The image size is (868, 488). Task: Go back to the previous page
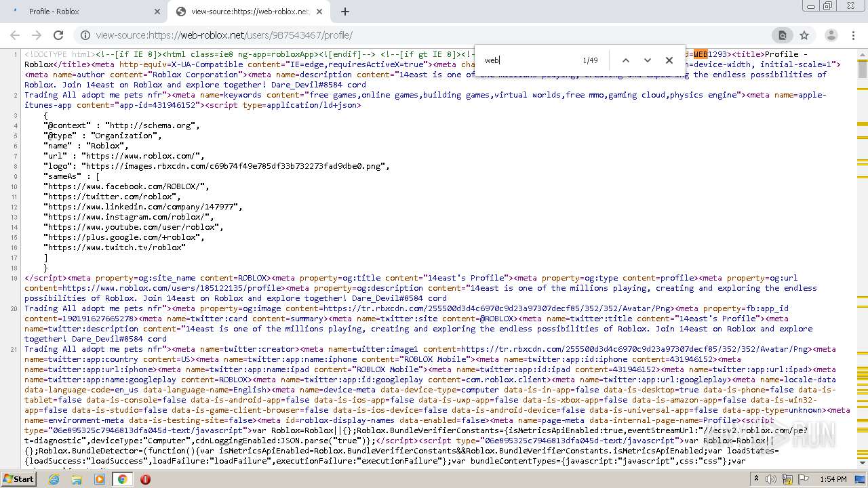click(x=15, y=35)
